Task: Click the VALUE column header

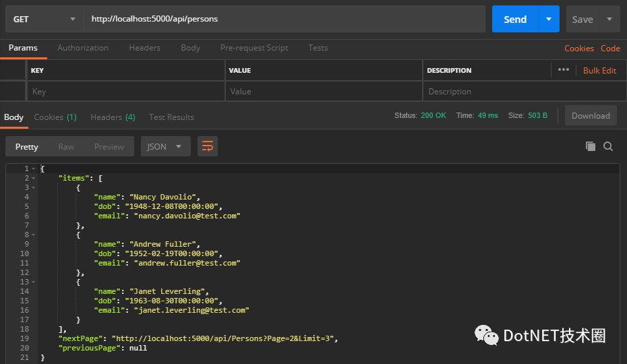Action: coord(240,70)
